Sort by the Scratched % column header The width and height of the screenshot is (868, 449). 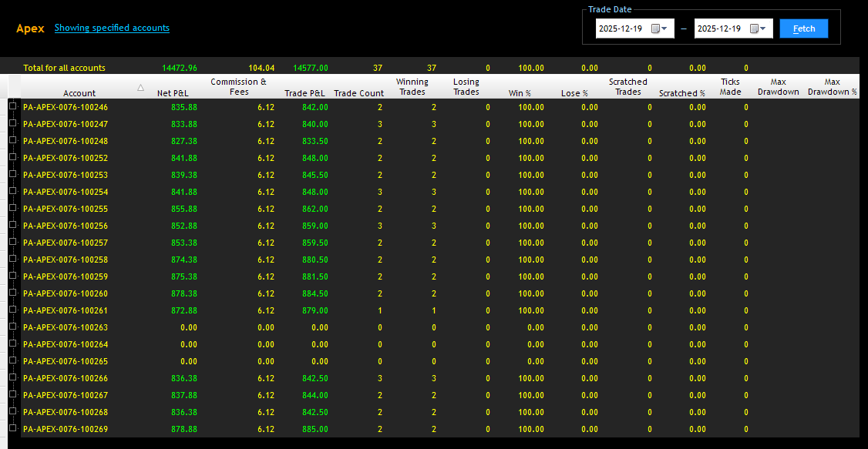[682, 93]
